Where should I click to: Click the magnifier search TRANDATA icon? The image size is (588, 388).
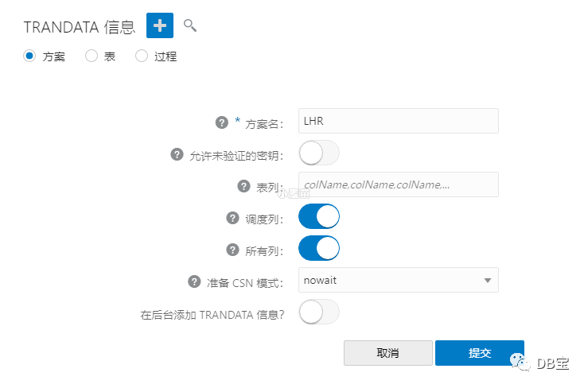tap(189, 25)
